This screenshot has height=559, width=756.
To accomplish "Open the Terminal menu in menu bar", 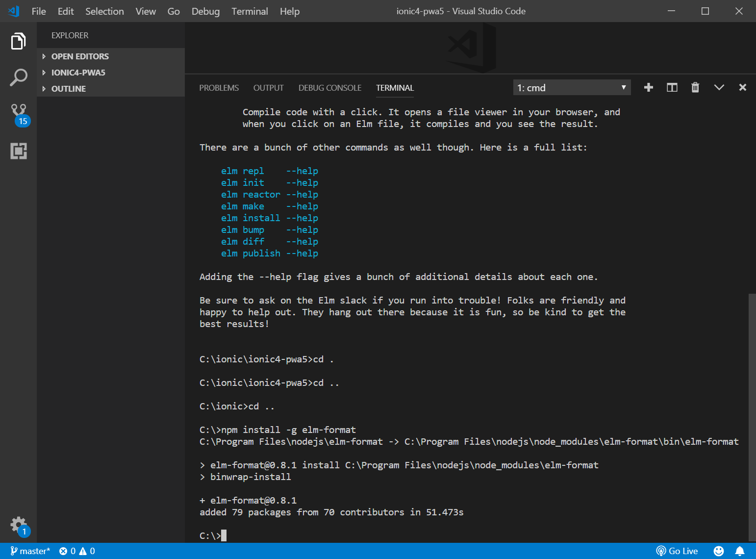I will click(250, 11).
